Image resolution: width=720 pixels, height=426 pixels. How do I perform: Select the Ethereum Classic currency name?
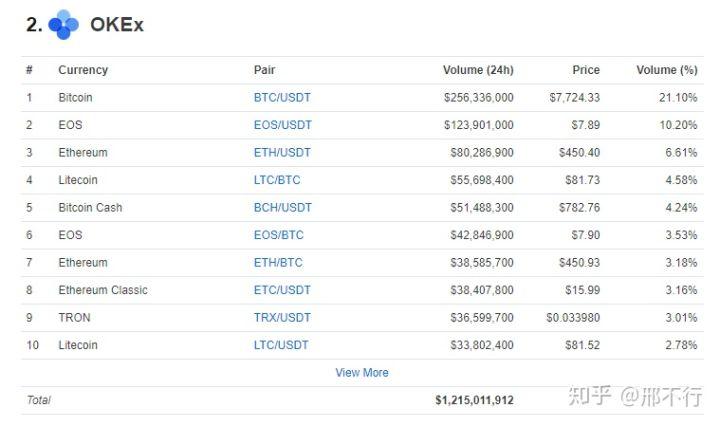(x=103, y=290)
